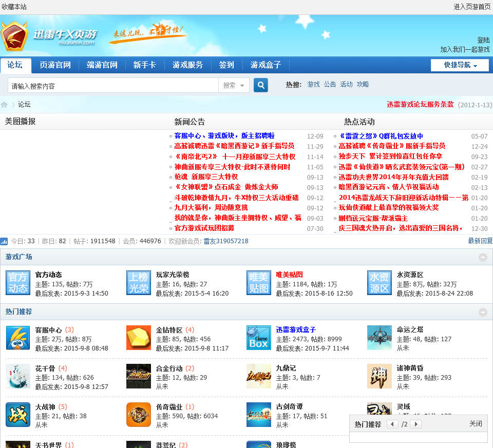Click hot search term 活动
The image size is (493, 448).
[x=346, y=84]
